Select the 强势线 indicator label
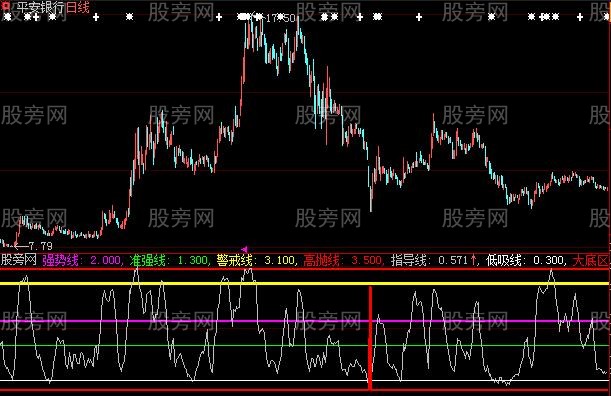This screenshot has width=611, height=396. point(60,260)
